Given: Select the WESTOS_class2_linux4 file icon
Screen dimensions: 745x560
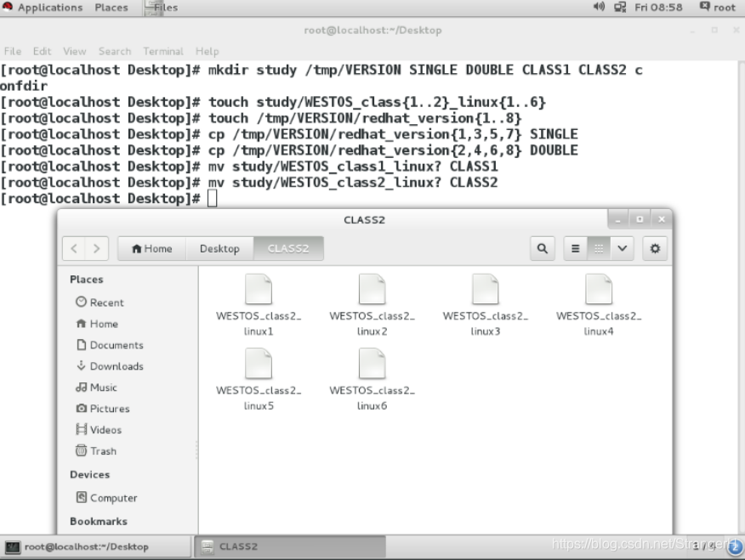Looking at the screenshot, I should [599, 289].
